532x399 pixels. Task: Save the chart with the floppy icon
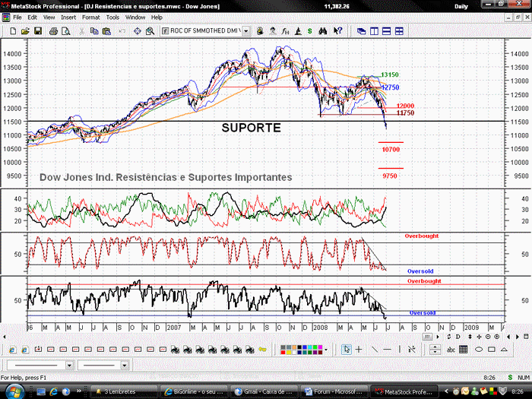(38, 31)
